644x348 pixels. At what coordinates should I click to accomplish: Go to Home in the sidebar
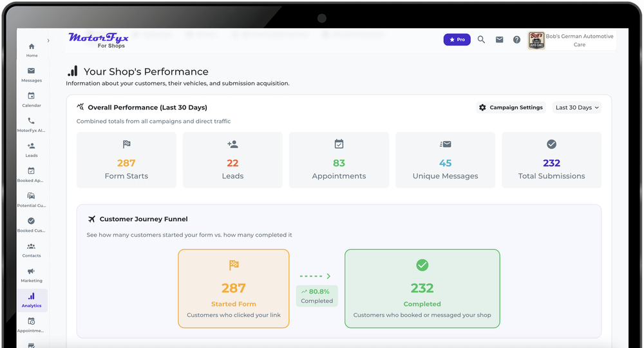tap(32, 50)
